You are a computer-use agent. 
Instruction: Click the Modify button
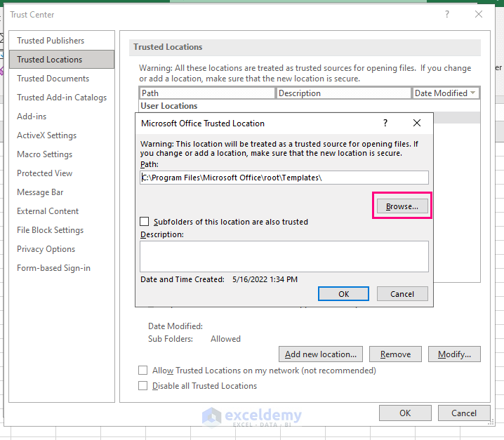click(454, 354)
